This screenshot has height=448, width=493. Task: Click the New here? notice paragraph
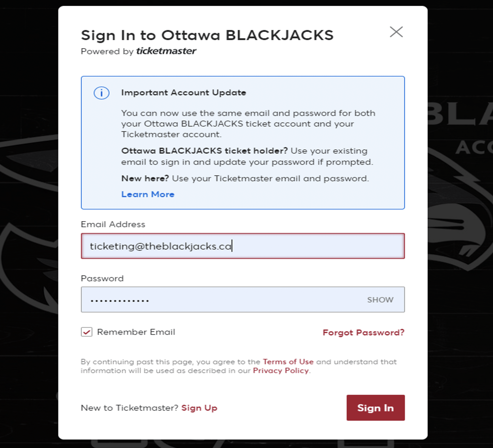(245, 178)
